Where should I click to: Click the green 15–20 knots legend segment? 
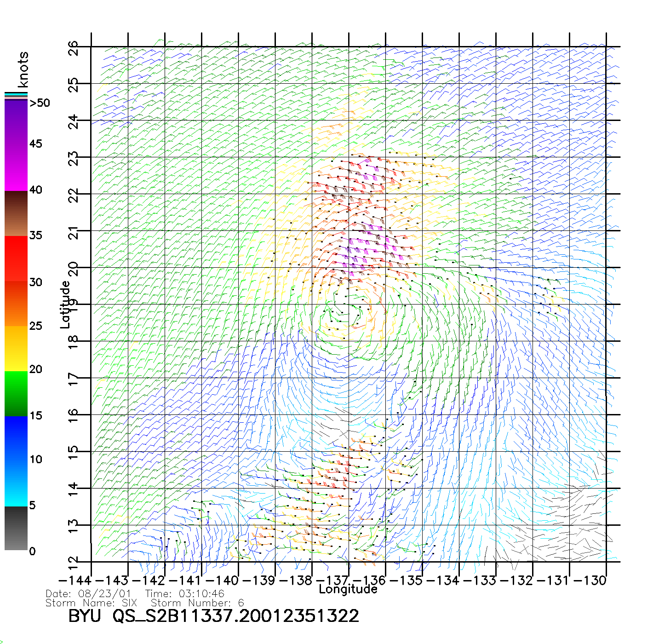point(16,393)
